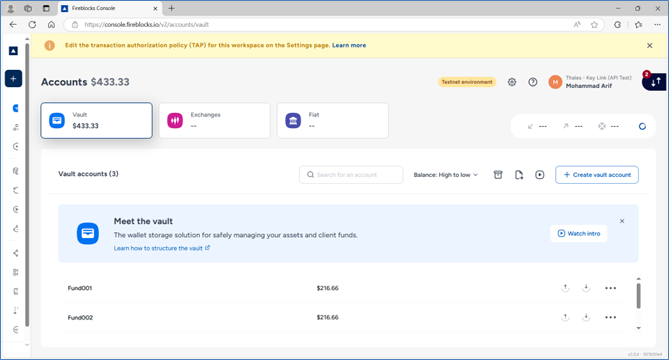This screenshot has width=669, height=360.
Task: Click the Vault card blue icon
Action: pos(57,120)
